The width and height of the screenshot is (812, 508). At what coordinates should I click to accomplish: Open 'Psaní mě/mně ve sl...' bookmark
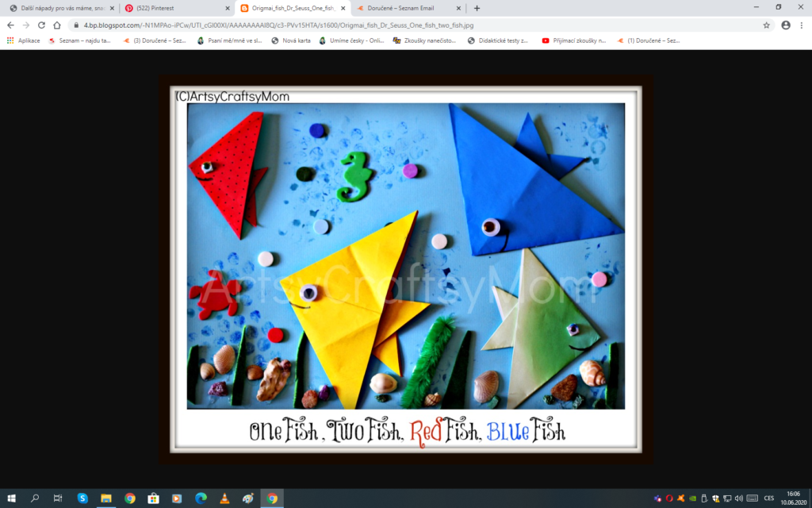(230, 40)
